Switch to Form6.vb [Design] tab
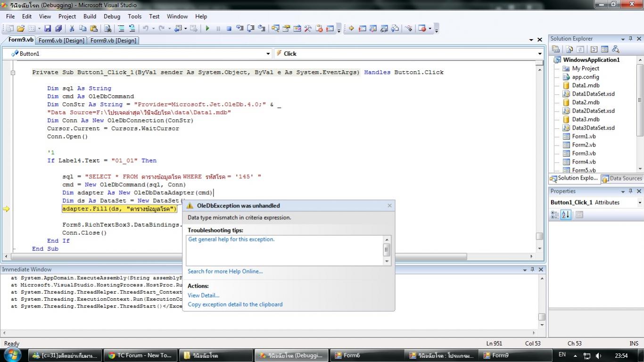The width and height of the screenshot is (644, 362). click(x=61, y=41)
